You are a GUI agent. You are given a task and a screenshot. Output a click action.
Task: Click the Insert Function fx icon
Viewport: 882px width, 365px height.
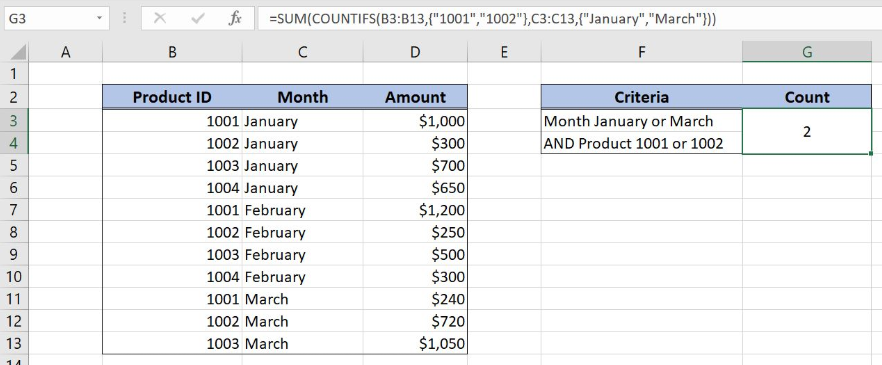point(235,19)
